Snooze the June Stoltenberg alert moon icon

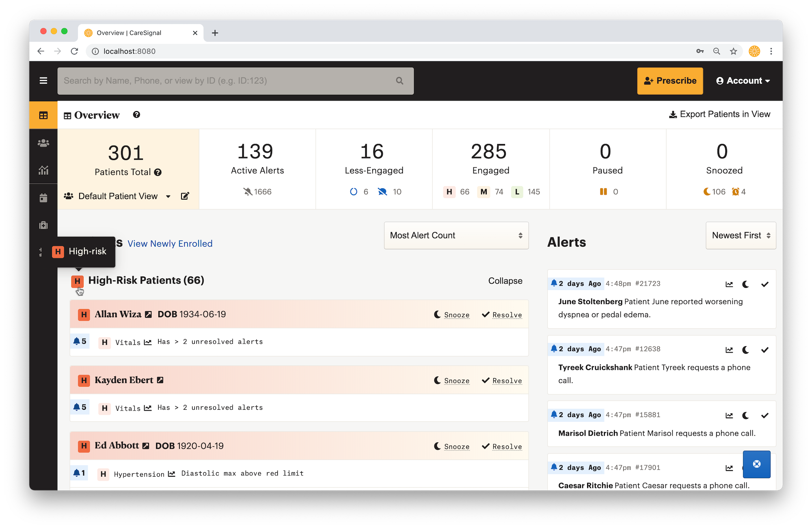point(745,284)
